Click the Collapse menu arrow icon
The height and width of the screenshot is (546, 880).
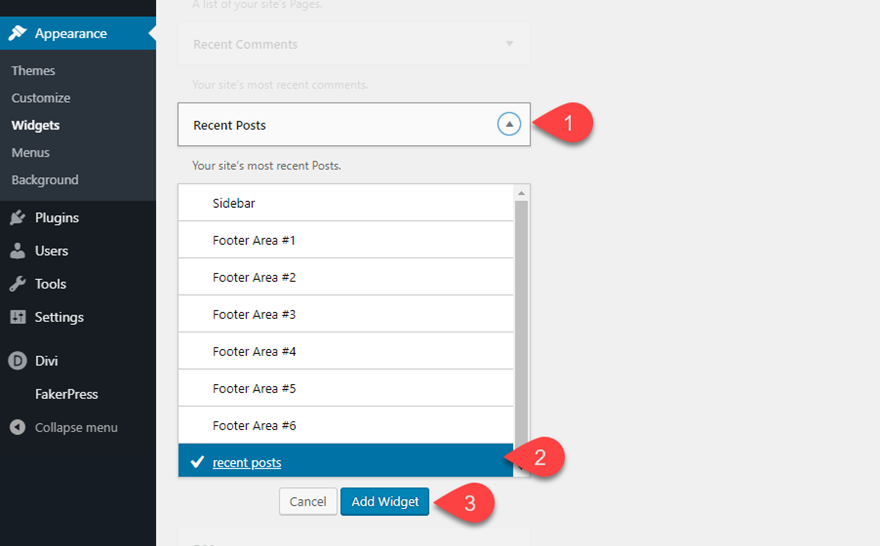pos(17,427)
